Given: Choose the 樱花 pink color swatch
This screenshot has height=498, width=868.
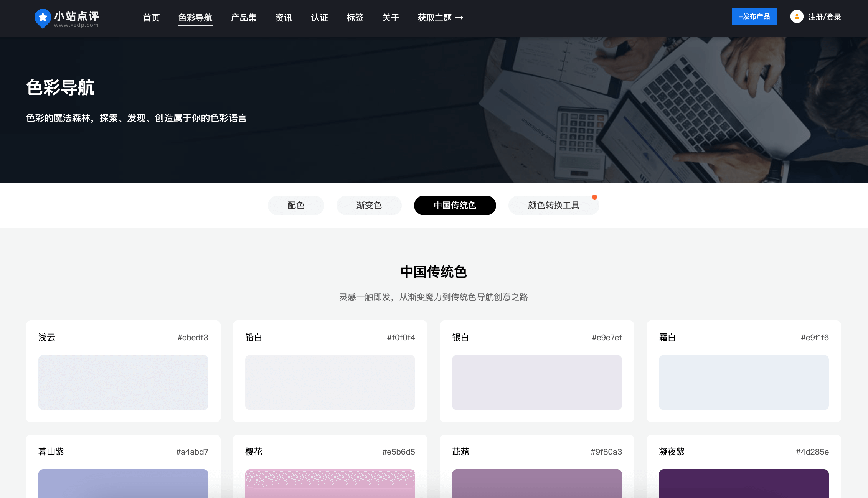Looking at the screenshot, I should tap(330, 483).
